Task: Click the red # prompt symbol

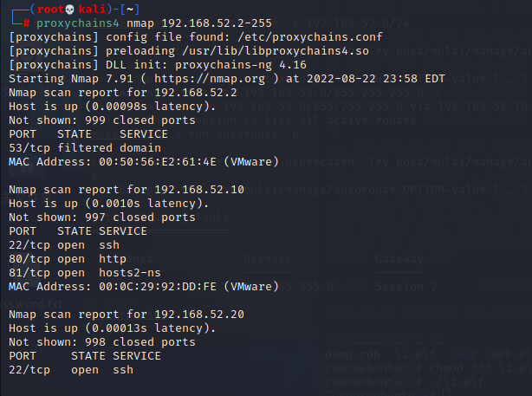Action: [x=27, y=23]
